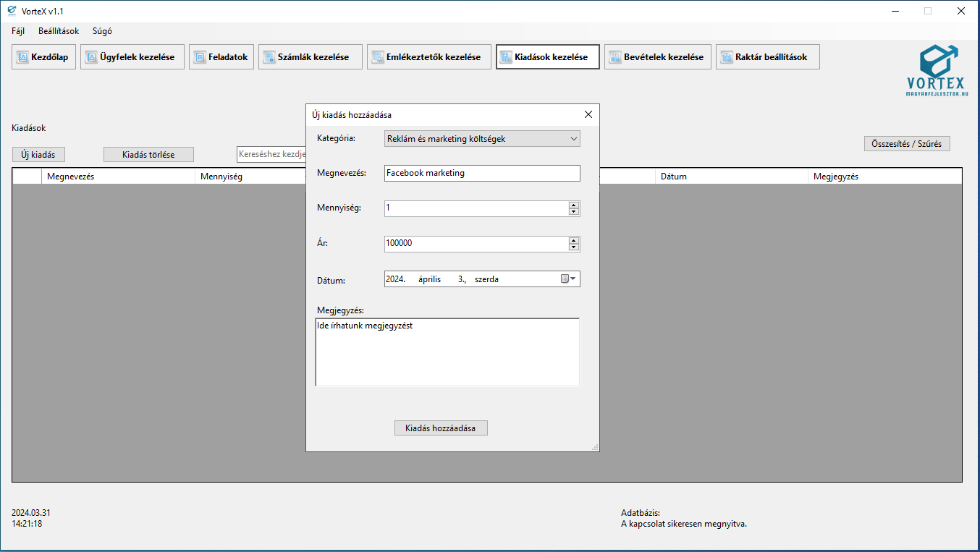Open the Súgó help menu

tap(102, 31)
